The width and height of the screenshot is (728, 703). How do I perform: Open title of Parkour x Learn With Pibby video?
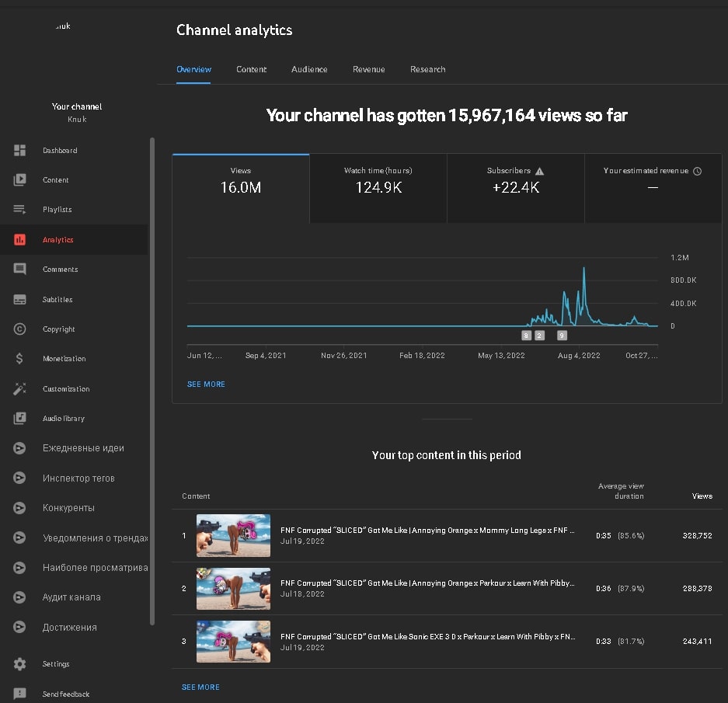[x=427, y=583]
